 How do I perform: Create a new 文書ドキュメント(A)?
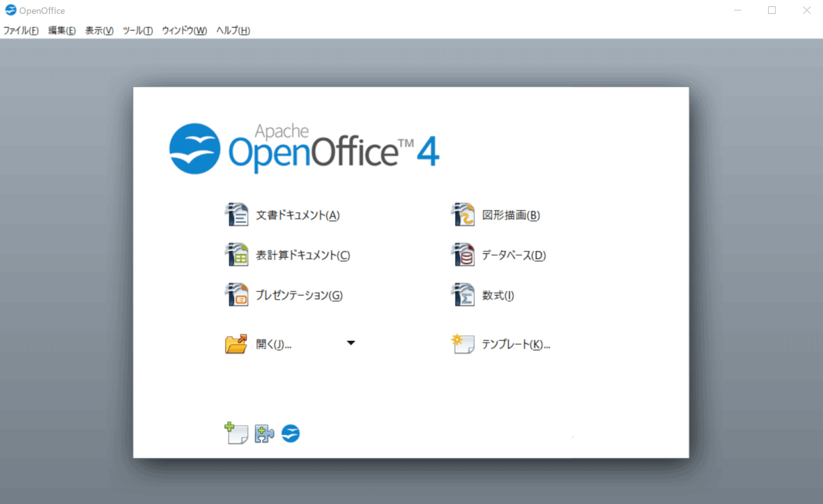(x=298, y=215)
